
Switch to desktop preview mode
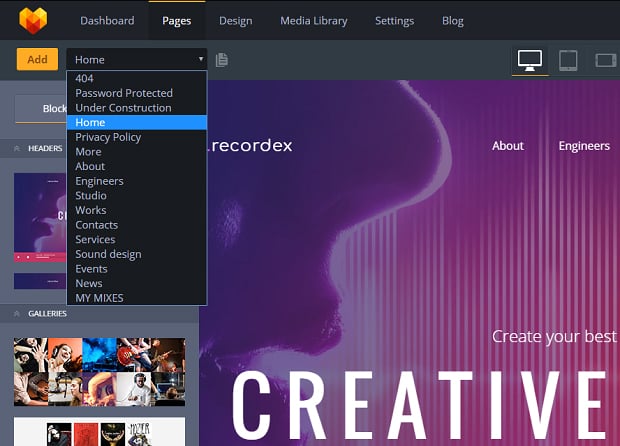click(530, 60)
